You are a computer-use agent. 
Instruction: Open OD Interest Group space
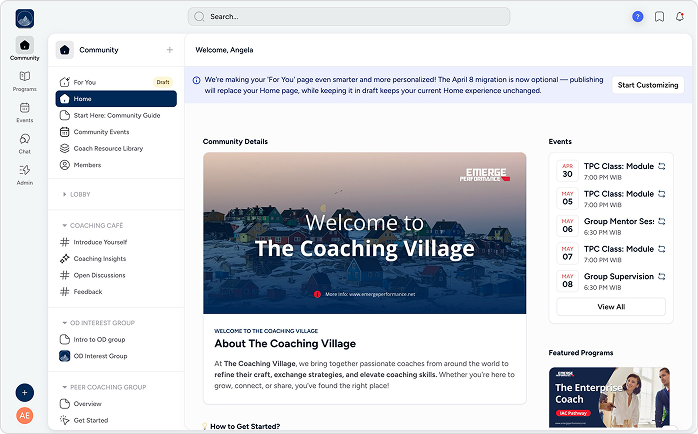point(116,356)
